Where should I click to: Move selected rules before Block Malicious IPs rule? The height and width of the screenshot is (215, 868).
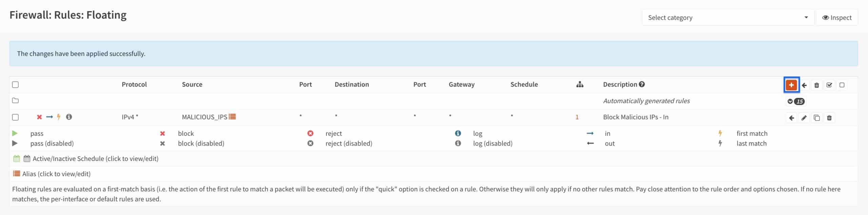coord(791,118)
